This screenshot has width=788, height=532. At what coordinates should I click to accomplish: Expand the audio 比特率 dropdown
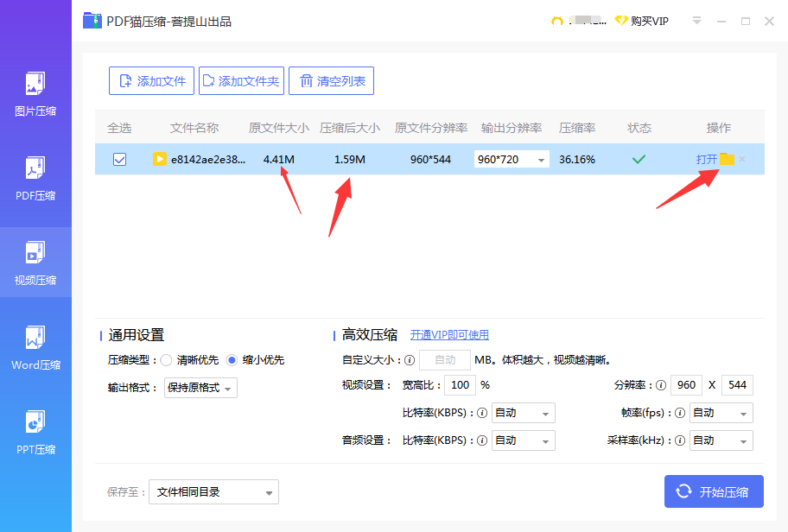pyautogui.click(x=523, y=440)
